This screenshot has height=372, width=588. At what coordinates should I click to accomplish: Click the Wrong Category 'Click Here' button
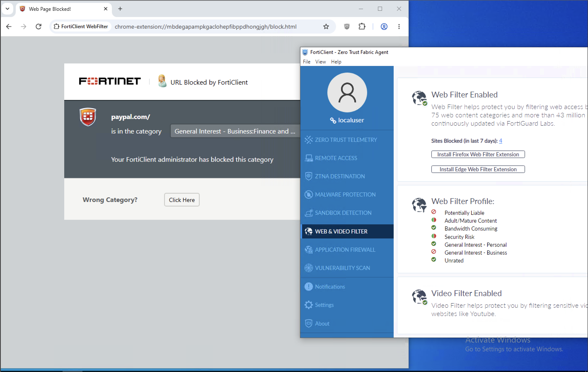(182, 200)
